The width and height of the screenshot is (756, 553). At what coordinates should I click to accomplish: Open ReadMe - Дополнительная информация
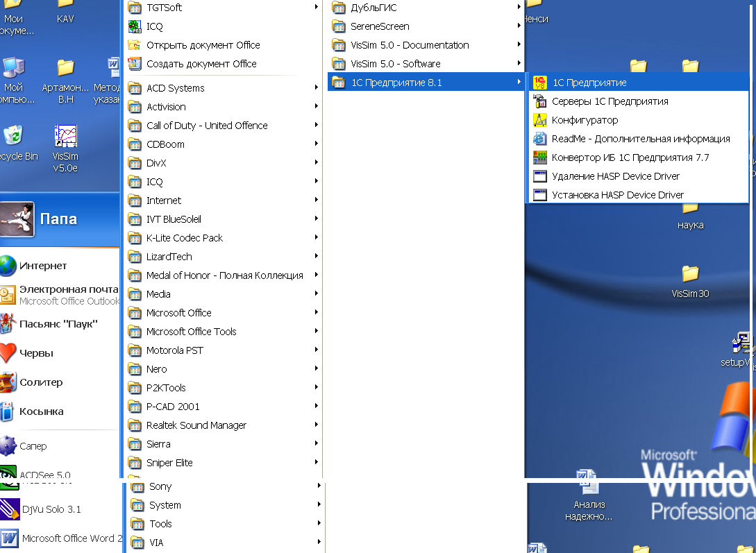click(639, 139)
